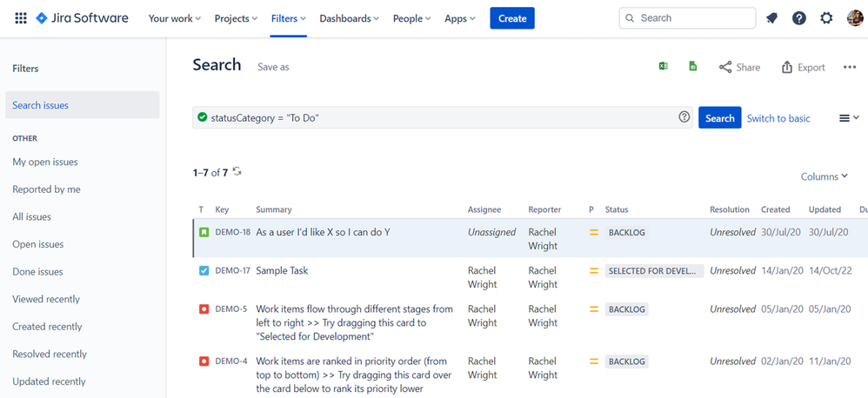
Task: Click the user profile avatar
Action: [855, 18]
